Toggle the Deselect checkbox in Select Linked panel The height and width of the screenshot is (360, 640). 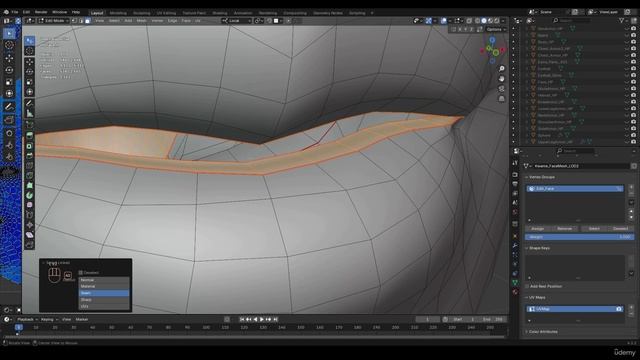point(81,273)
